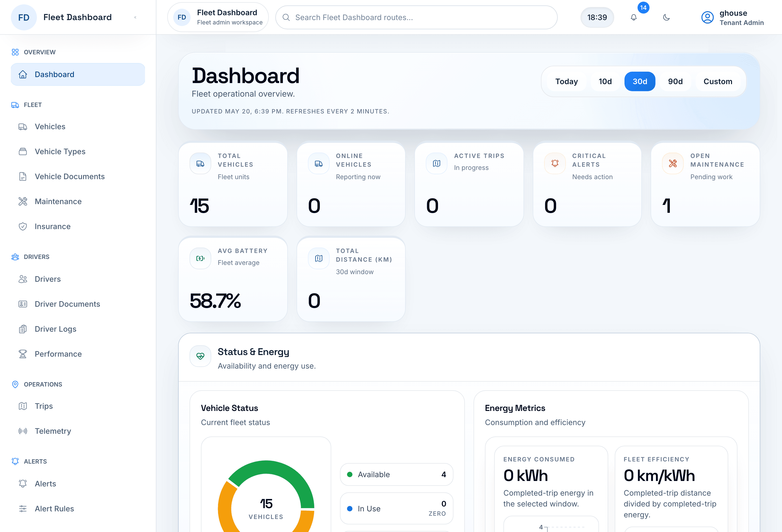Click the In Use status row

click(396, 508)
